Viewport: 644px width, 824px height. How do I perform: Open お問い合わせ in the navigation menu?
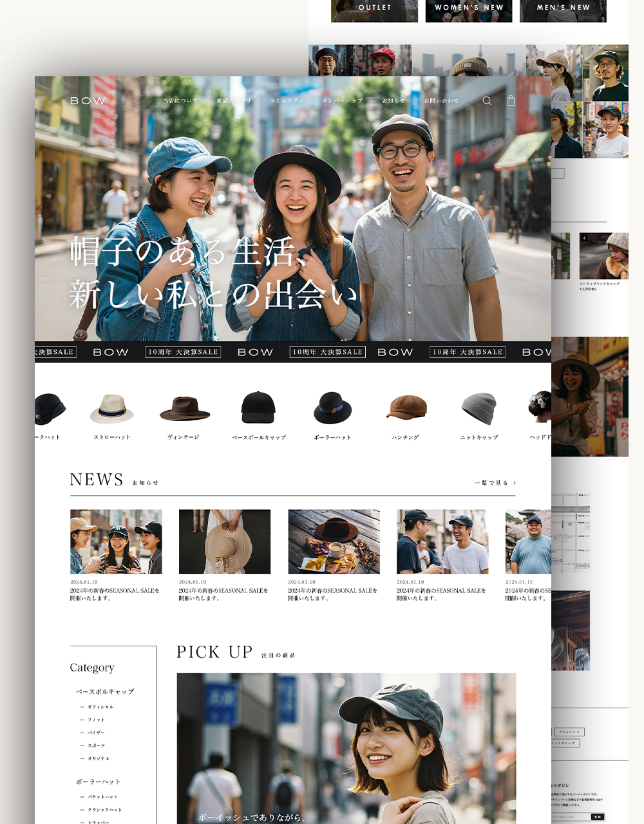point(441,101)
